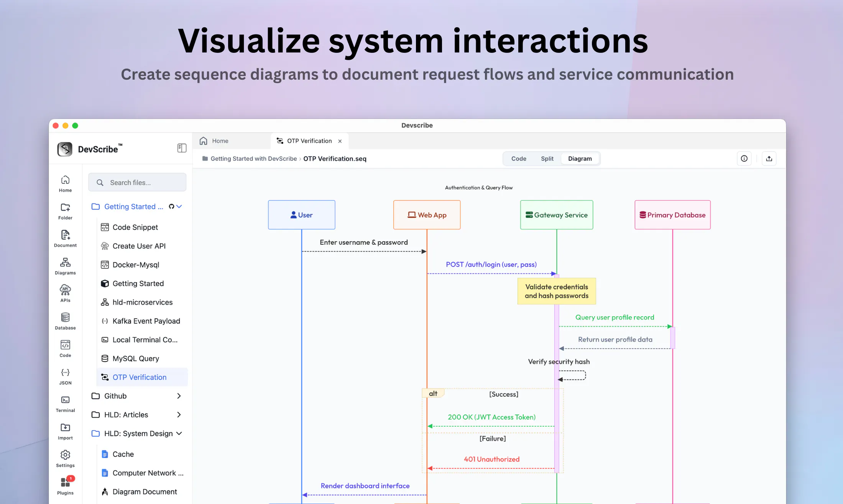Select the Verify security hash label
This screenshot has height=504, width=843.
pyautogui.click(x=559, y=362)
